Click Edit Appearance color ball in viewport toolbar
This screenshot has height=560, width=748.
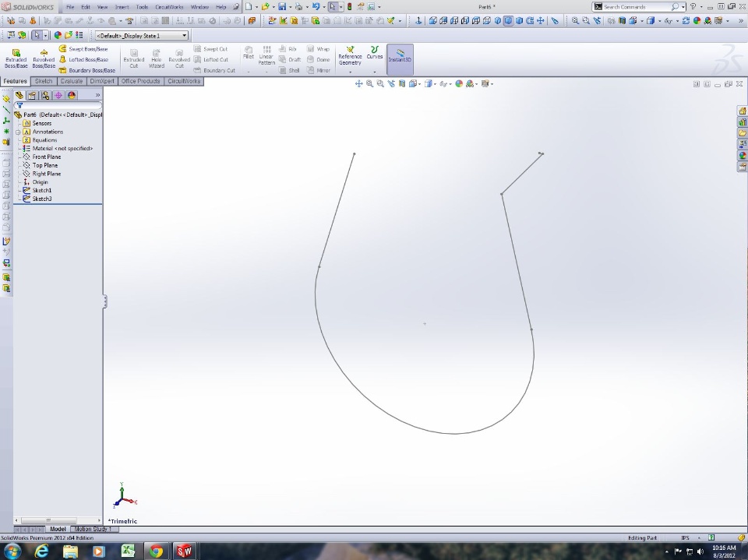click(459, 84)
